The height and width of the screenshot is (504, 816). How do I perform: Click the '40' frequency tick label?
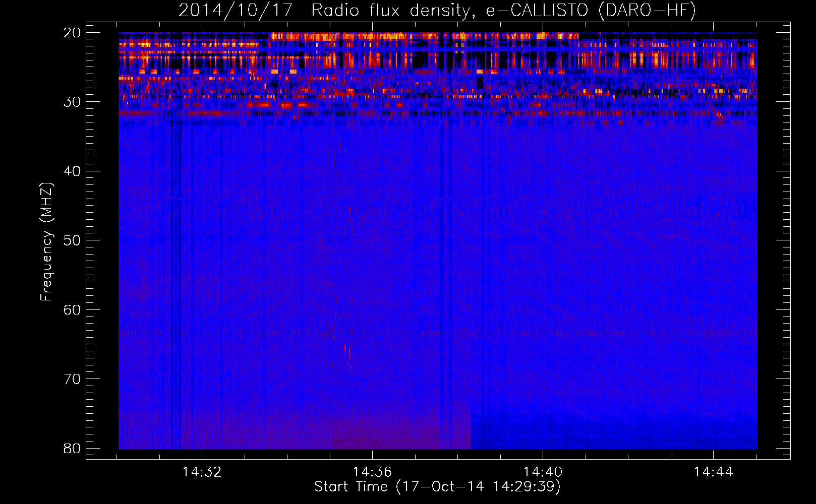point(72,171)
